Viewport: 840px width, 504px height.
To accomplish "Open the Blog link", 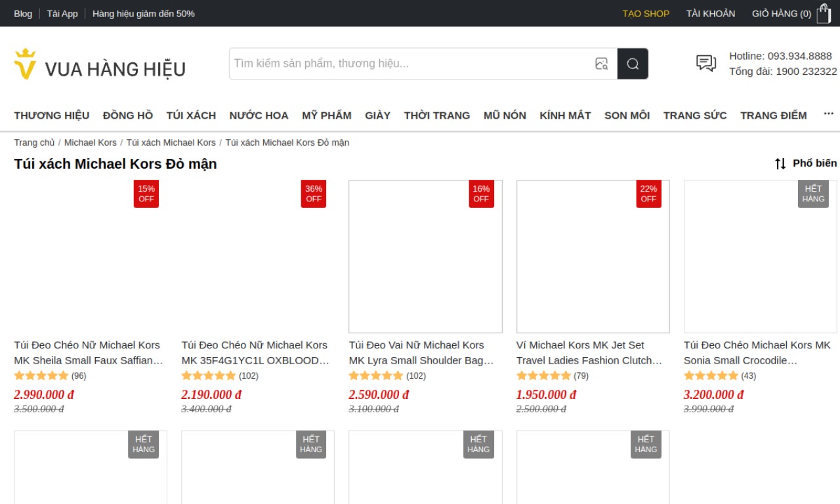I will click(x=23, y=13).
